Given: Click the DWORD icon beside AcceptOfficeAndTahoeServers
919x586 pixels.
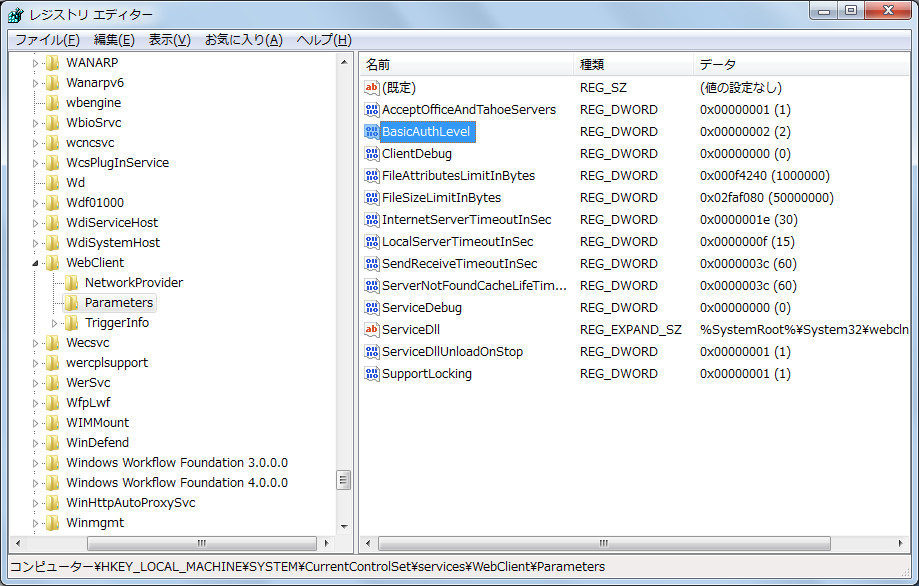Looking at the screenshot, I should tap(372, 110).
